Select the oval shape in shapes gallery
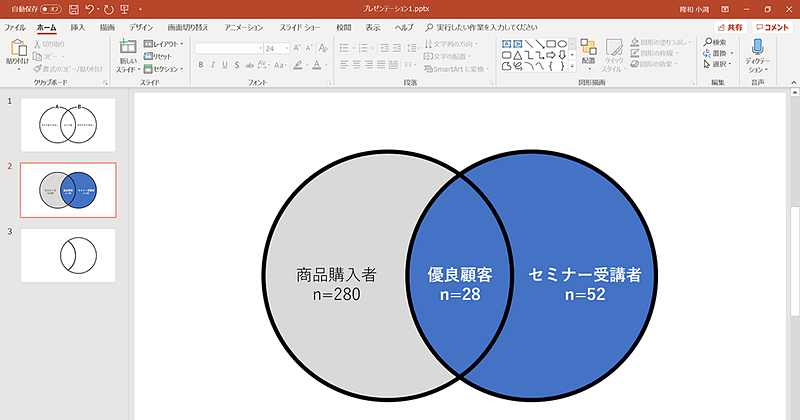This screenshot has width=800, height=420. click(562, 44)
